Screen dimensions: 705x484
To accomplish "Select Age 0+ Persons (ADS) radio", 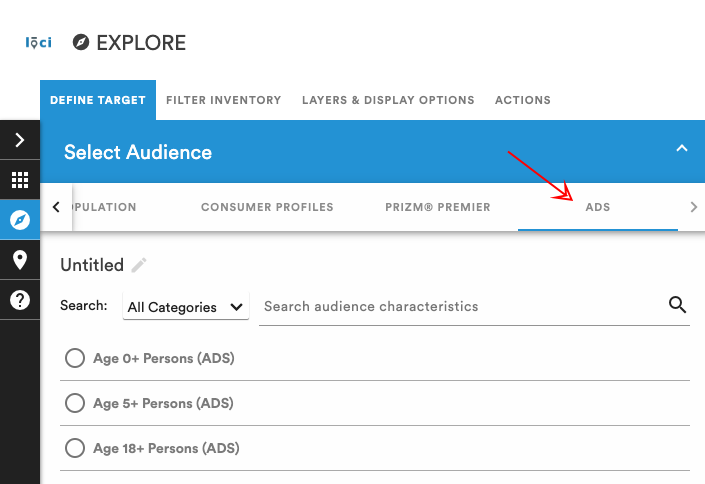I will (x=75, y=358).
